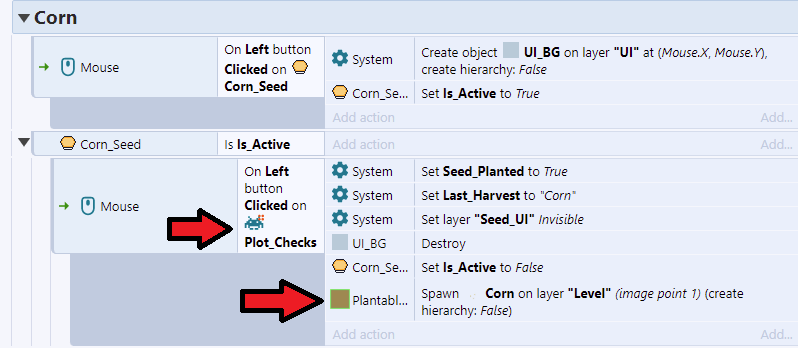
Task: Click the Mouse icon in the first event
Action: 68,67
